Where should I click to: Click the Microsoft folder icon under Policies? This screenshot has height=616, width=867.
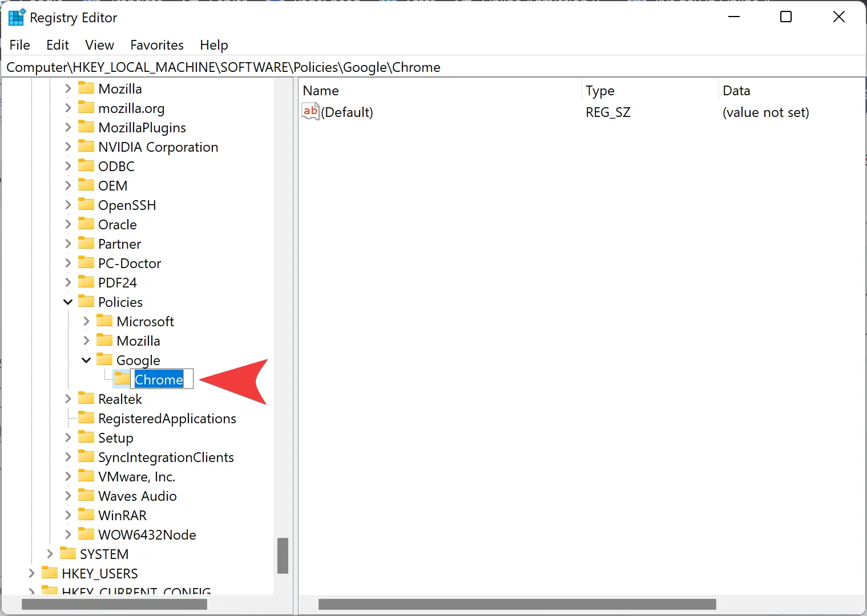click(105, 321)
